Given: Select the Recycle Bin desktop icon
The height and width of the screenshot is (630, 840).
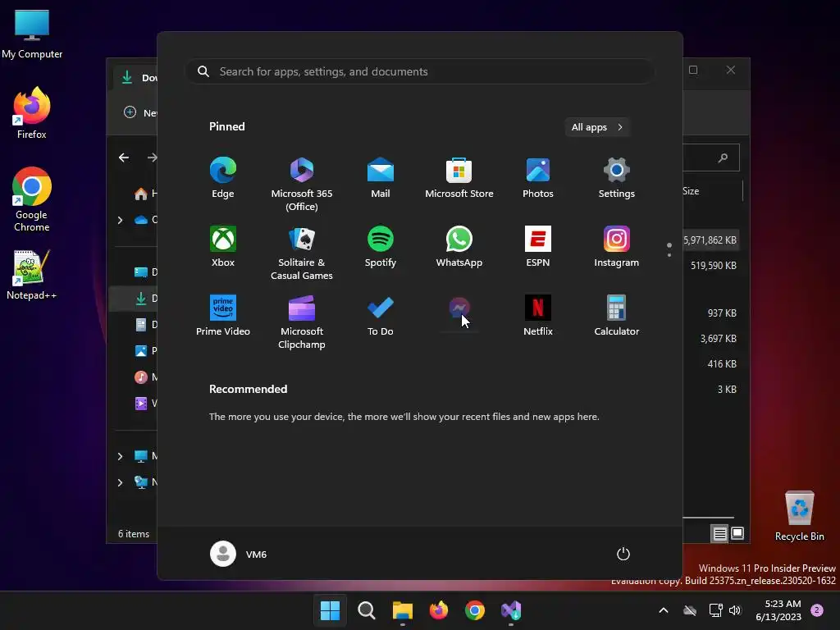Looking at the screenshot, I should 799,517.
